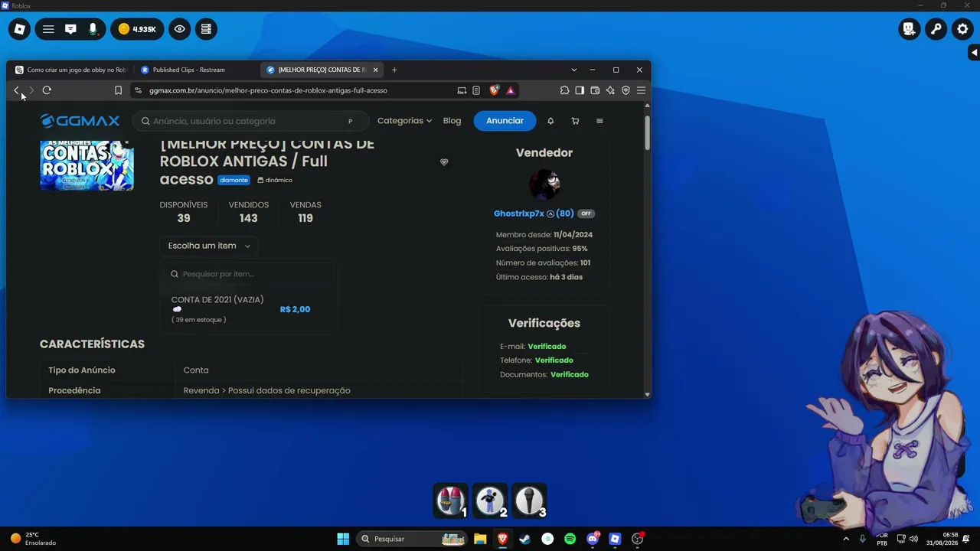
Task: Open Brave Rewards triangle icon
Action: click(x=511, y=90)
